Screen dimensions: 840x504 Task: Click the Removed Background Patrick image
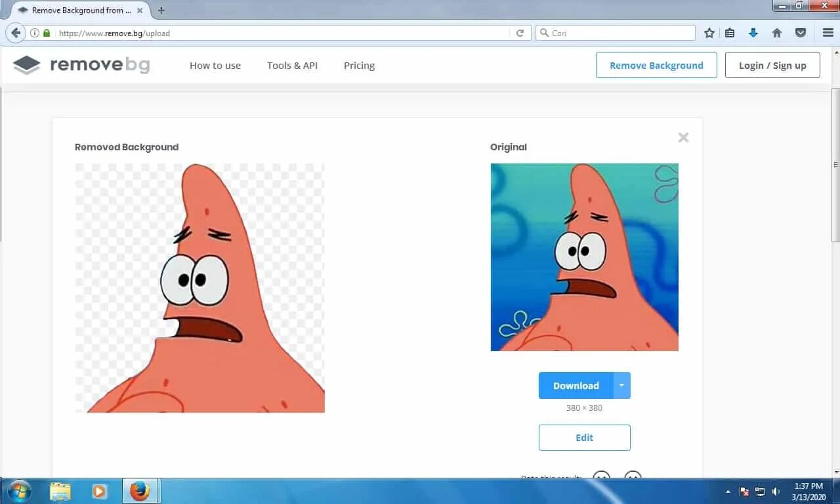pyautogui.click(x=200, y=288)
